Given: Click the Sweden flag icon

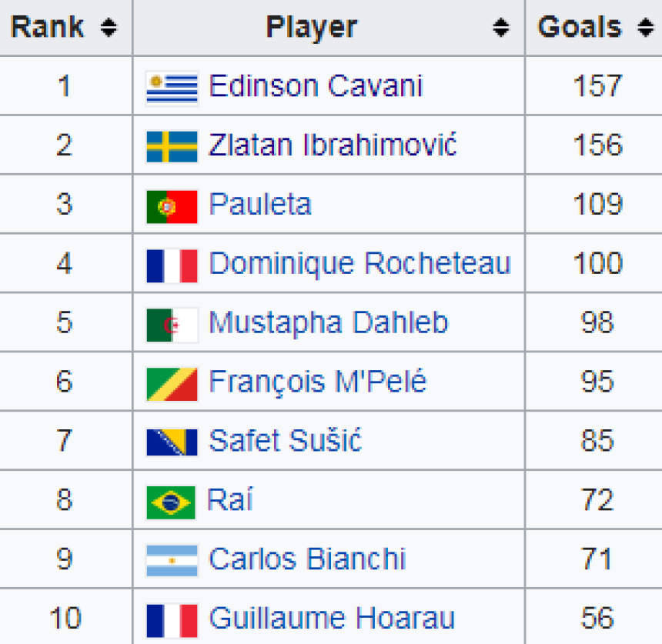Looking at the screenshot, I should [172, 147].
